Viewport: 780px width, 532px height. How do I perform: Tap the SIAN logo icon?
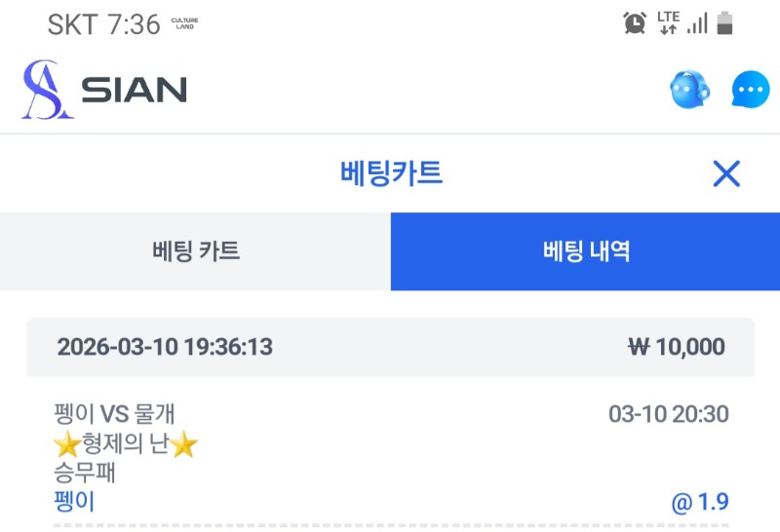tap(47, 91)
